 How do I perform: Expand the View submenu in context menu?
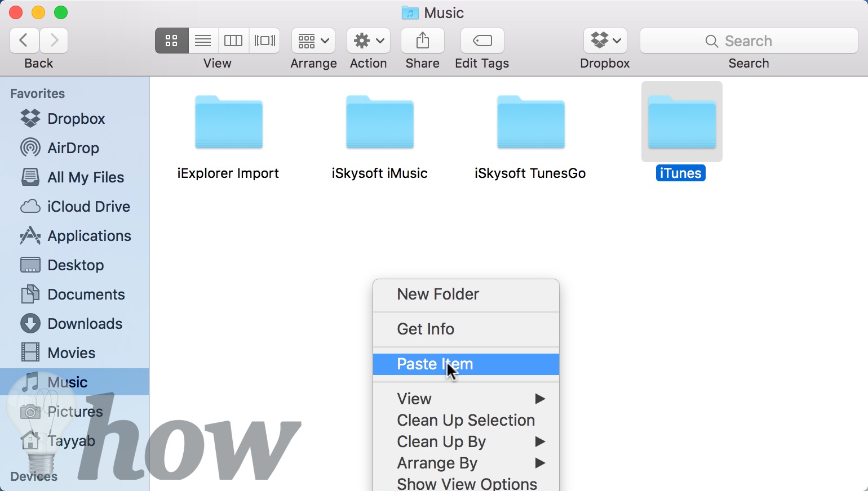pyautogui.click(x=466, y=399)
